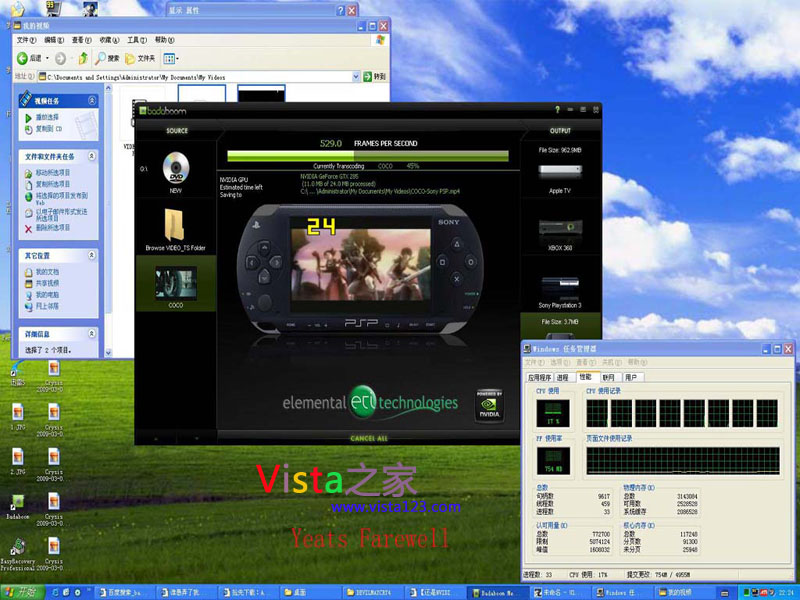Click the CPU usage gauge in Task Manager
Screen dimensions: 800x600
[x=553, y=413]
